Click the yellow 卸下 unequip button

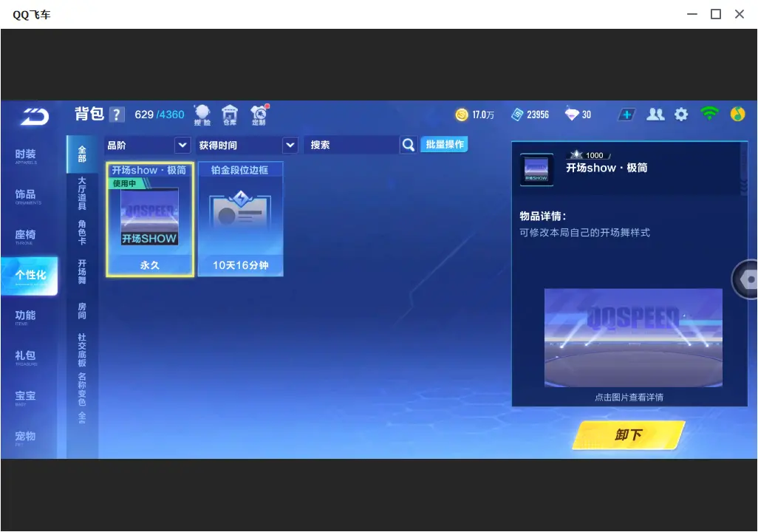tap(629, 434)
